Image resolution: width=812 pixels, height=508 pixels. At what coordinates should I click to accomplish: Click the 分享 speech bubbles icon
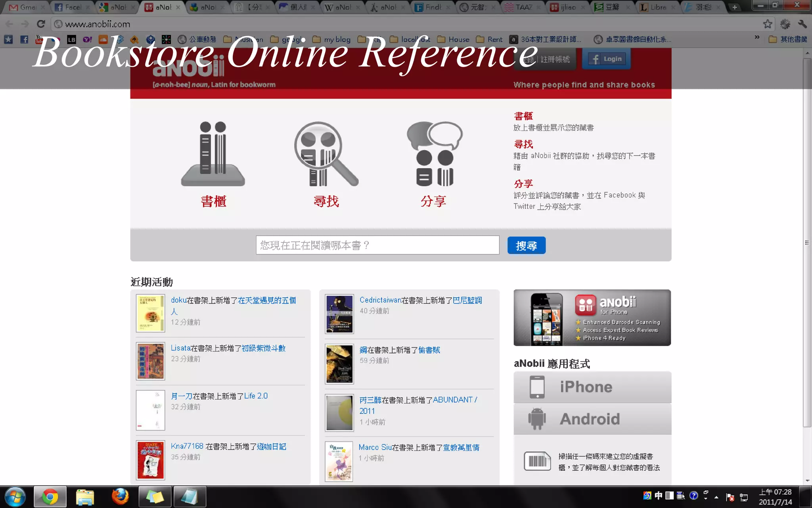pyautogui.click(x=435, y=154)
